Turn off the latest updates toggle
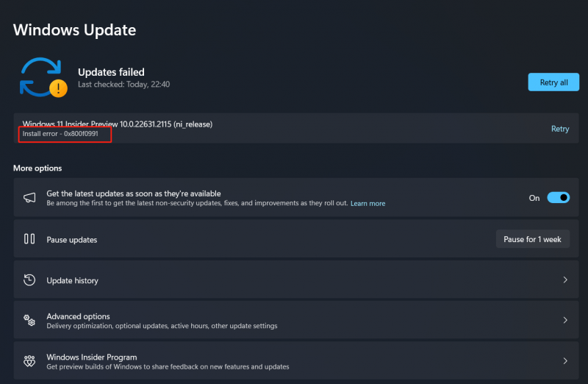 click(558, 197)
